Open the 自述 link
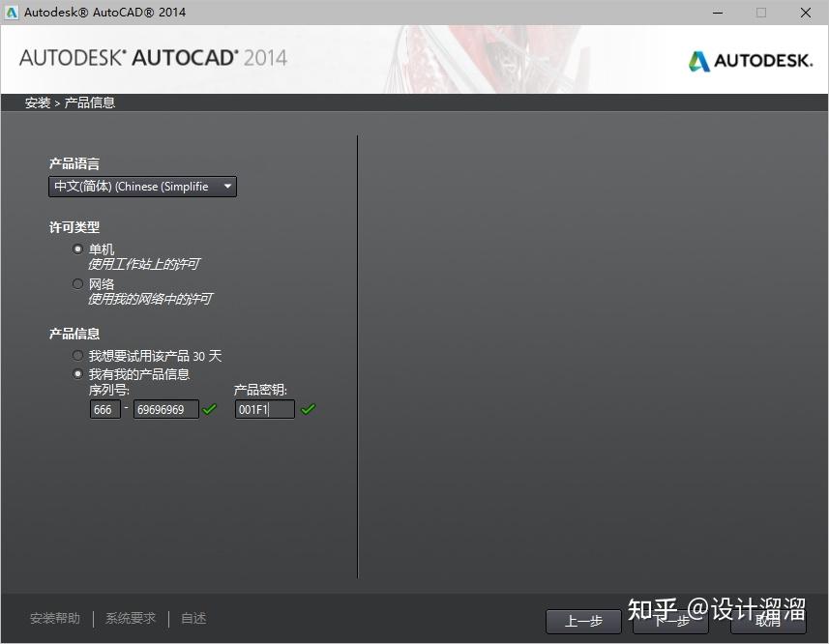Image resolution: width=829 pixels, height=644 pixels. pyautogui.click(x=192, y=617)
